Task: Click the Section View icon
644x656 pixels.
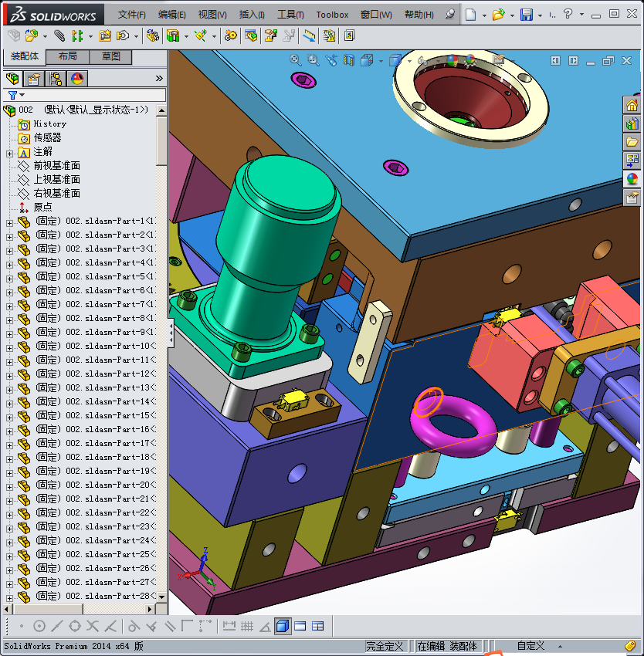Action: pyautogui.click(x=349, y=60)
